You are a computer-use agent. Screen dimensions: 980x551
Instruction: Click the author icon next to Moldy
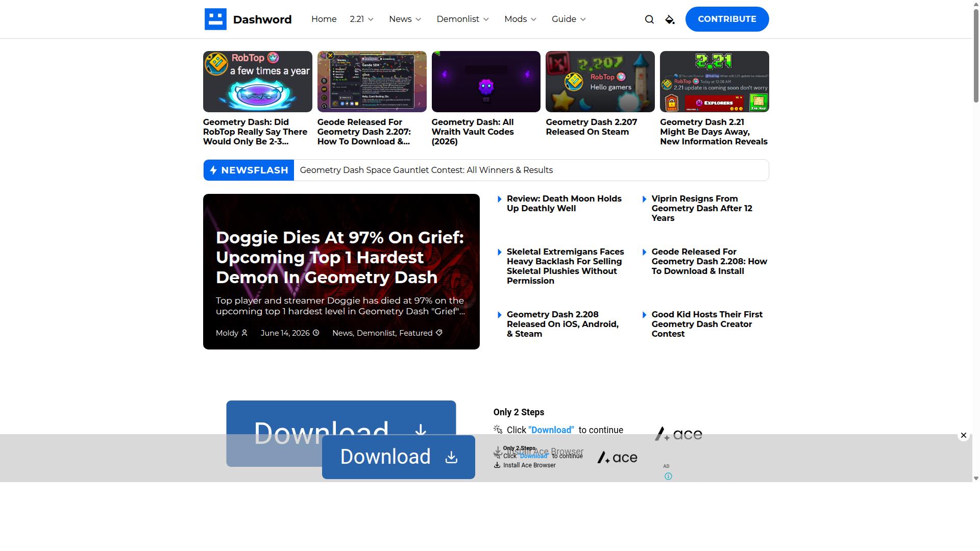click(x=244, y=333)
